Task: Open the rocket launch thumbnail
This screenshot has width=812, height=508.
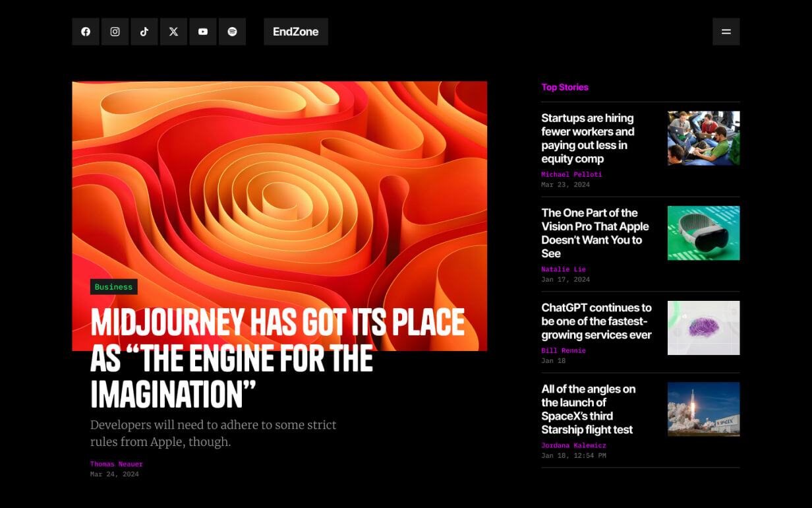Action: [x=703, y=409]
